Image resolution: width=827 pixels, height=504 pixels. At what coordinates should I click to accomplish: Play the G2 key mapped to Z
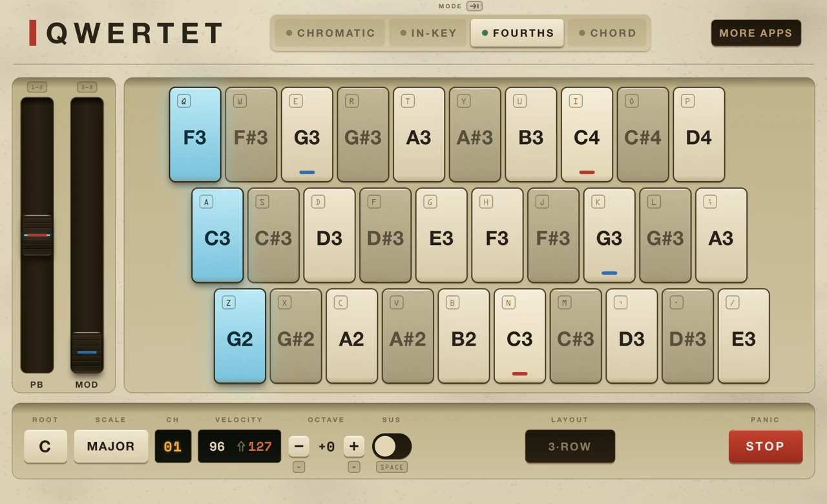tap(240, 336)
